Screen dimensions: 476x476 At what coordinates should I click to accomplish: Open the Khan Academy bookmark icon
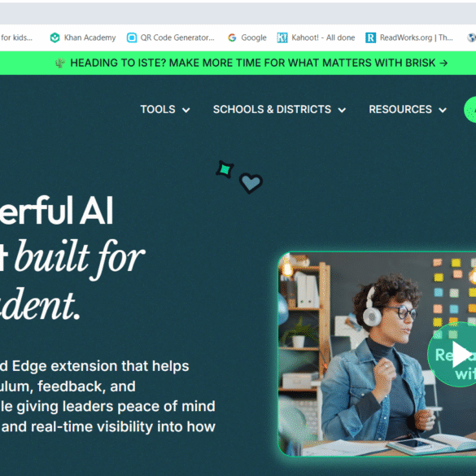[x=55, y=37]
